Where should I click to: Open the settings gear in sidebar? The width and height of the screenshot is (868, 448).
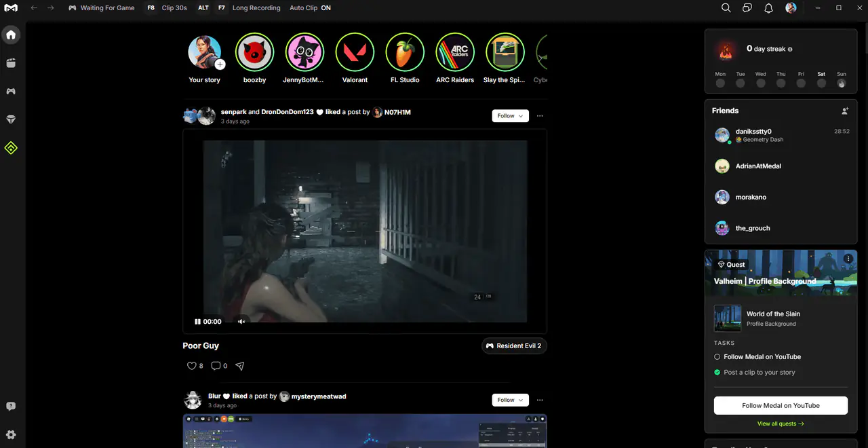click(x=11, y=434)
